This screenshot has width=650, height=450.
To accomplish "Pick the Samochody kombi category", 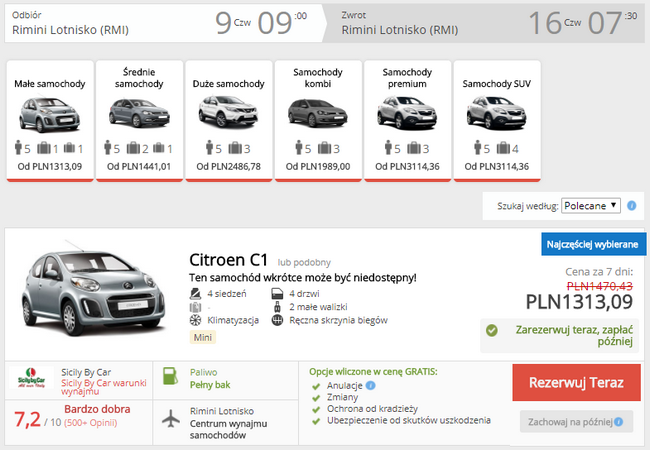I will click(x=318, y=121).
